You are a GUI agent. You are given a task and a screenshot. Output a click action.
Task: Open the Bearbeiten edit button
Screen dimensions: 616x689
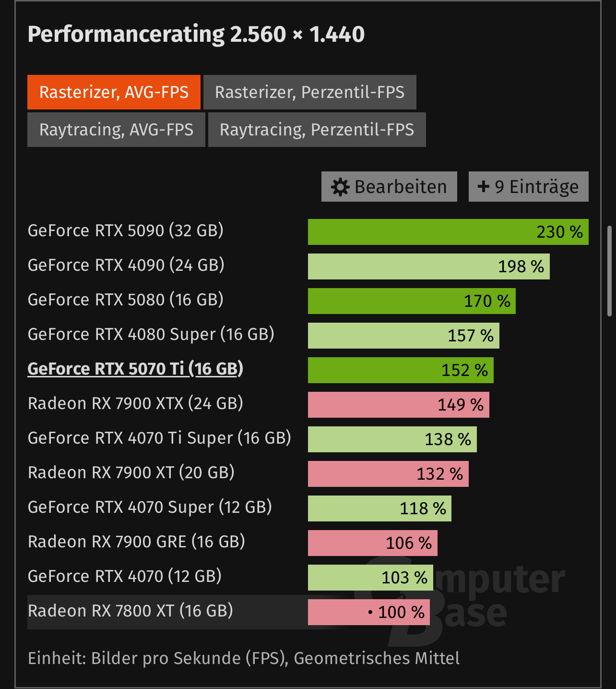(x=389, y=186)
